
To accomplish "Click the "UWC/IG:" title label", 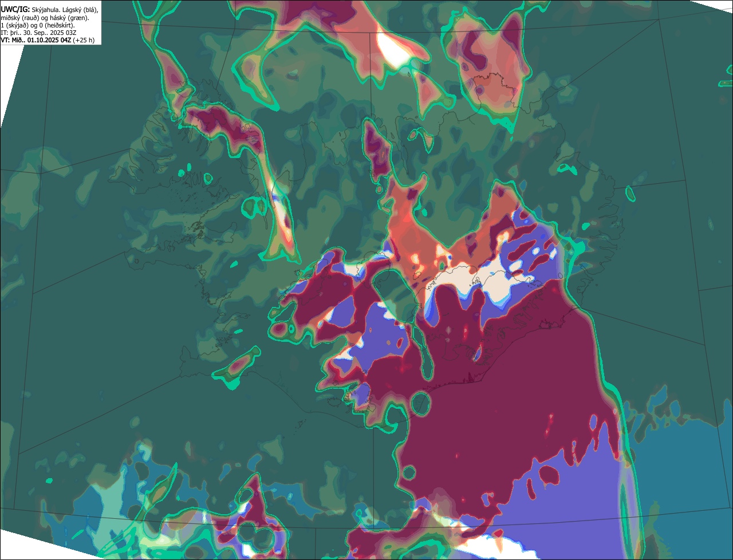I will pyautogui.click(x=15, y=9).
